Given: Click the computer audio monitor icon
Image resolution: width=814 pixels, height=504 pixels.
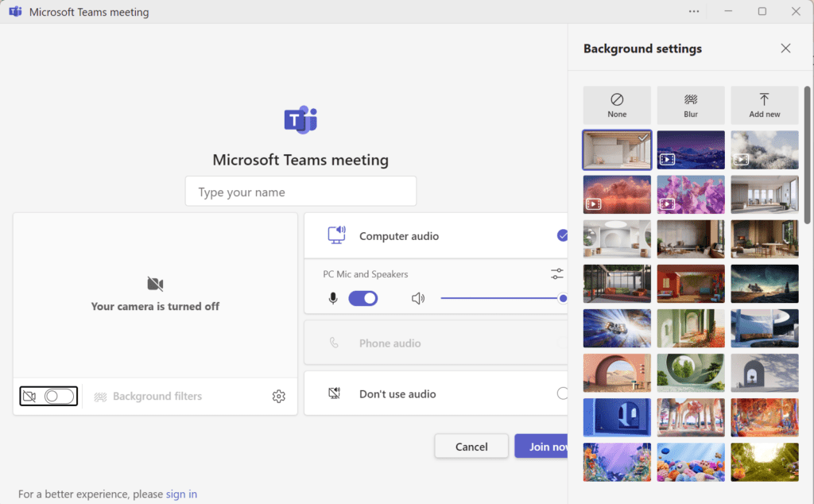Looking at the screenshot, I should [336, 235].
